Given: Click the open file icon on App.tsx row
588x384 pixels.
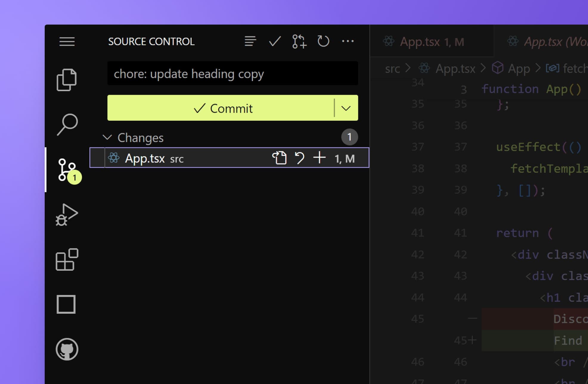Looking at the screenshot, I should point(279,158).
